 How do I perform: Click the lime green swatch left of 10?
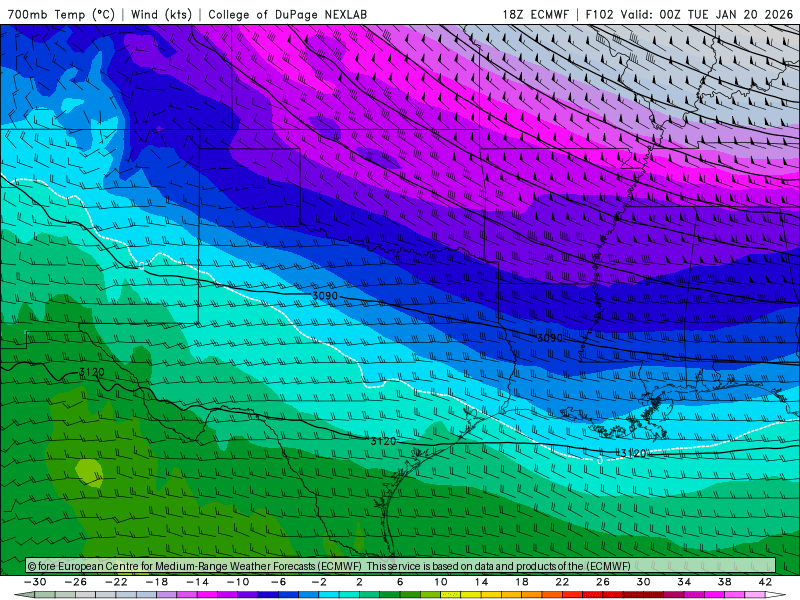pos(431,595)
